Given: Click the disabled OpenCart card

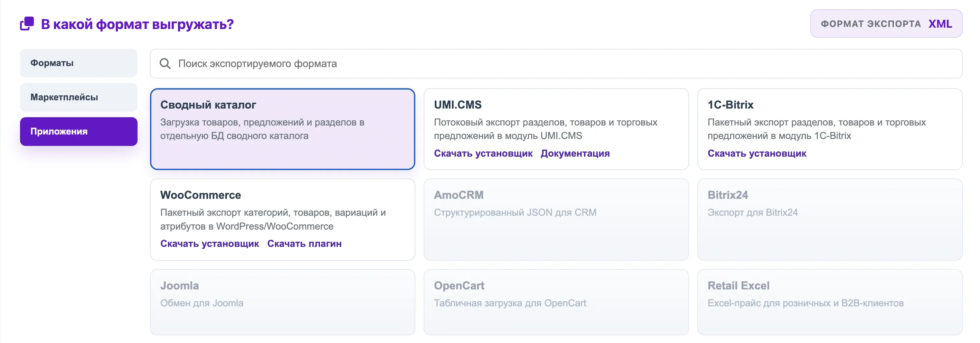Looking at the screenshot, I should (556, 302).
